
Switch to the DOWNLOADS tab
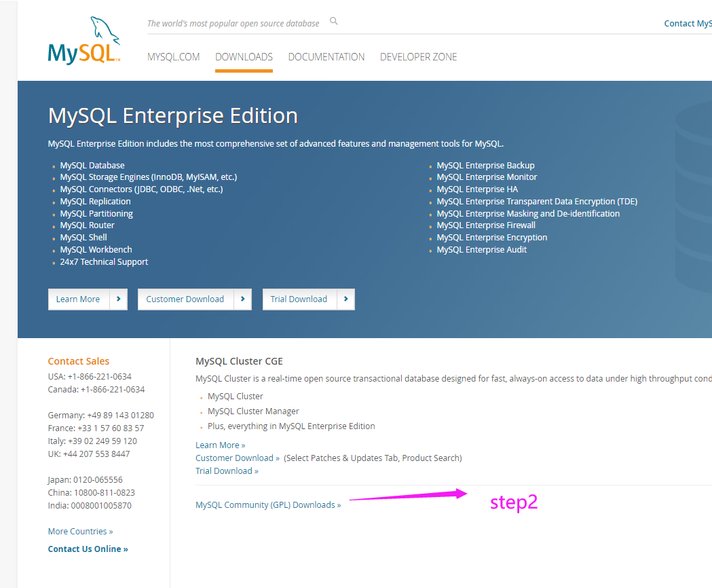pyautogui.click(x=244, y=57)
